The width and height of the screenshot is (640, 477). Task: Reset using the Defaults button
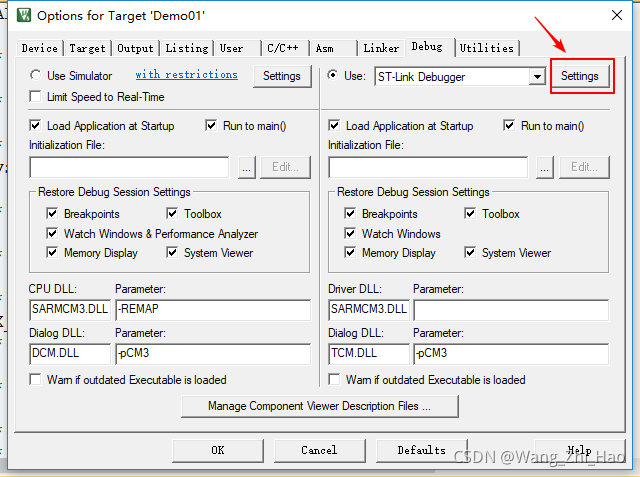(421, 450)
